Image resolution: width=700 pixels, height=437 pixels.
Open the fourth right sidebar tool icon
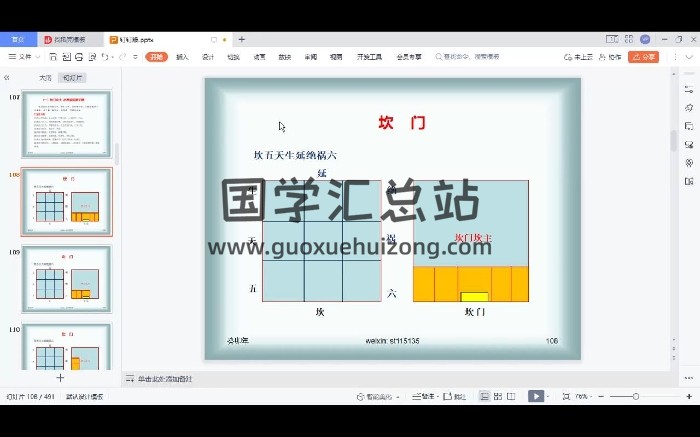(x=689, y=145)
